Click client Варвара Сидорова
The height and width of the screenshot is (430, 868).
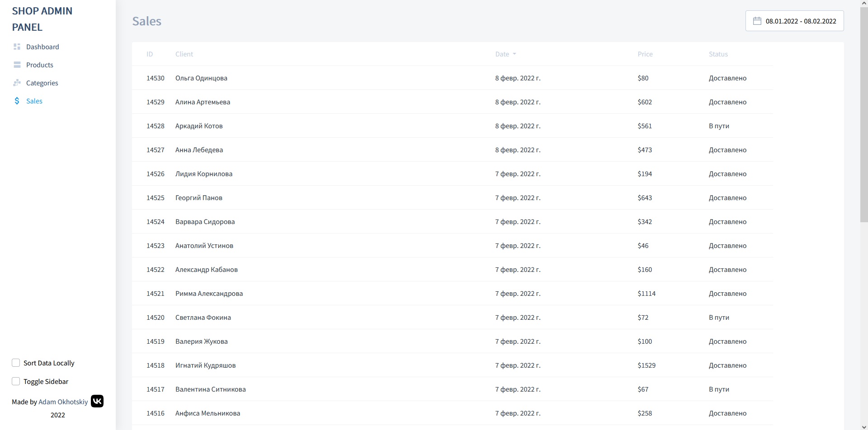[x=205, y=222]
